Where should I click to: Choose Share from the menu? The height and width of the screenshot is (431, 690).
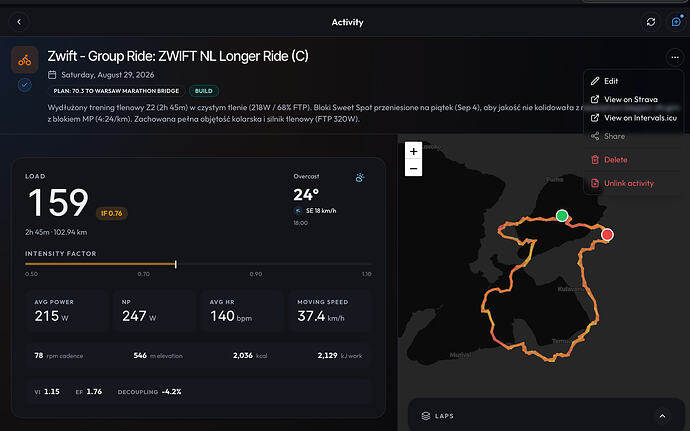click(x=633, y=136)
